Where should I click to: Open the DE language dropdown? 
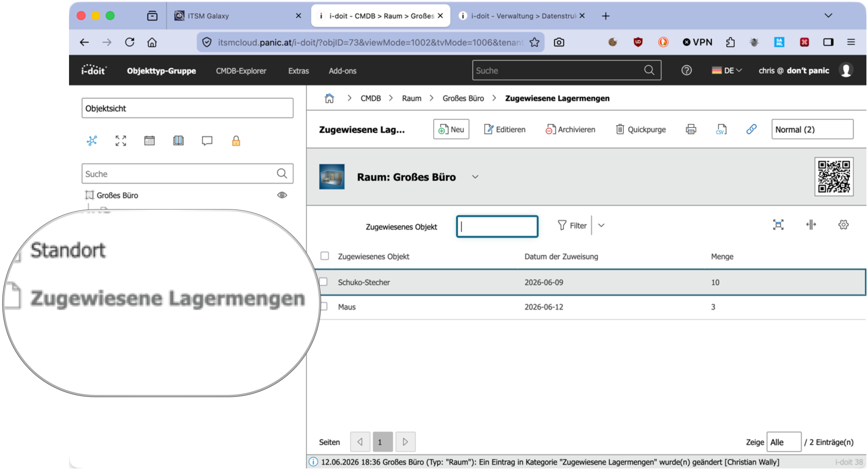point(727,70)
